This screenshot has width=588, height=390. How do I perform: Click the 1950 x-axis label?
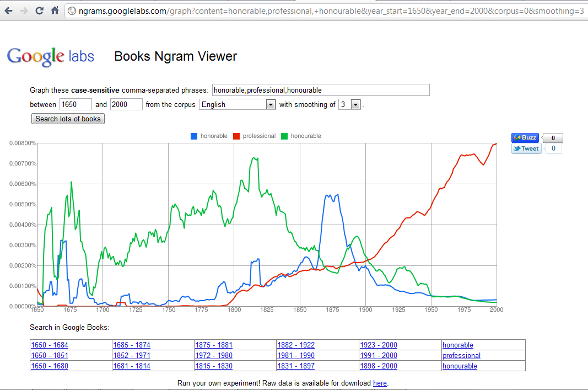431,309
